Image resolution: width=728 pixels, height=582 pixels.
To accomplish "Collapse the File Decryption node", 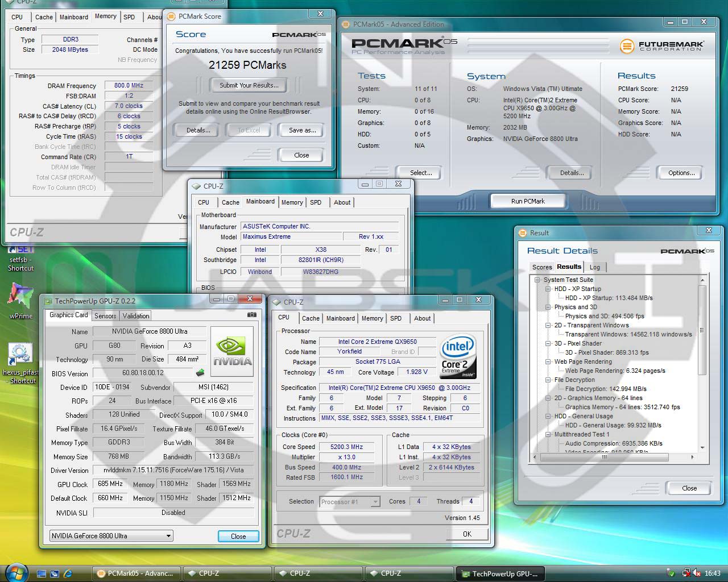I will tap(548, 380).
